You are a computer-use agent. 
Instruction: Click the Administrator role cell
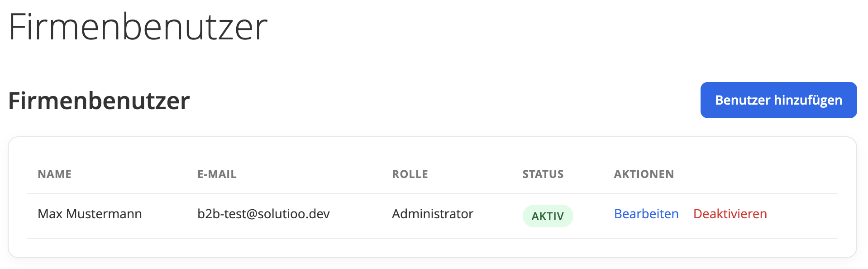432,214
